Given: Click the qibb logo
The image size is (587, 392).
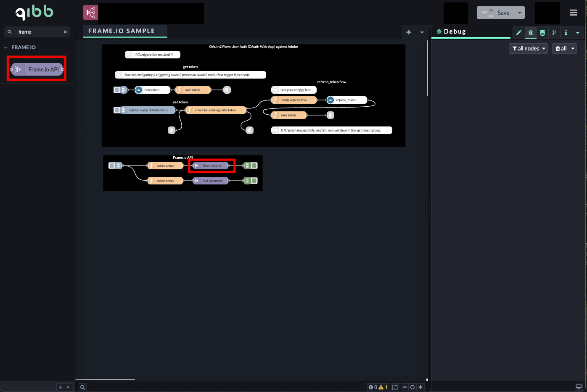Looking at the screenshot, I should 34,12.
